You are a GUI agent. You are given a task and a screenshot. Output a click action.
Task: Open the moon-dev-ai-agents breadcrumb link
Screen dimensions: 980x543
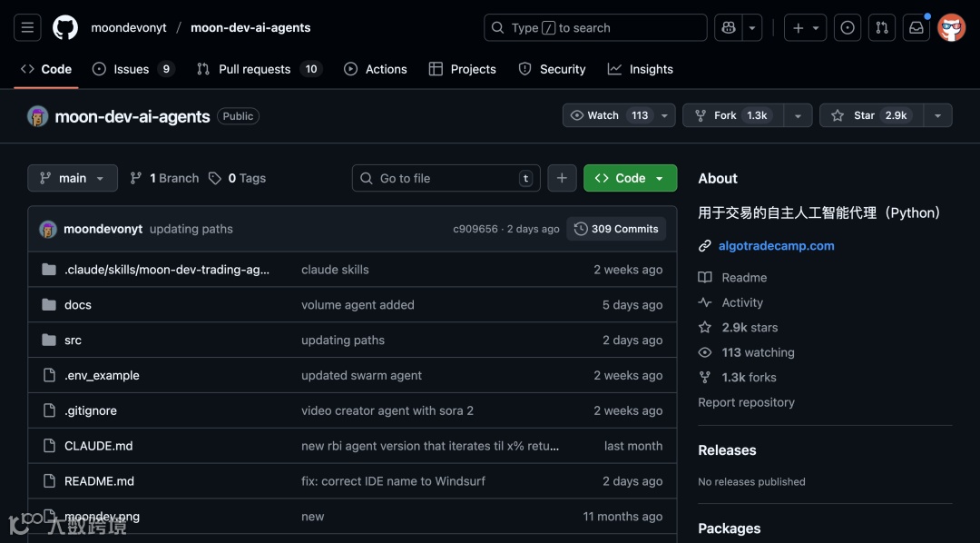click(250, 27)
